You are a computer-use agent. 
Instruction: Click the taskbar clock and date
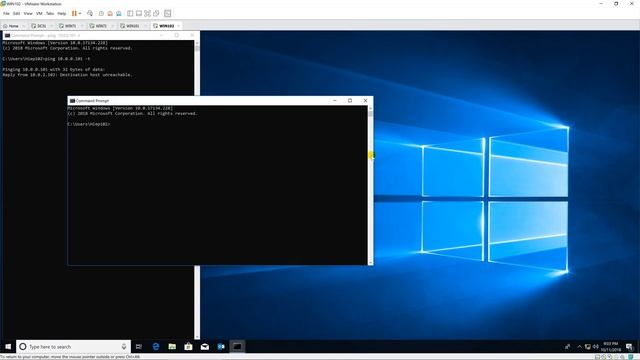pyautogui.click(x=611, y=347)
